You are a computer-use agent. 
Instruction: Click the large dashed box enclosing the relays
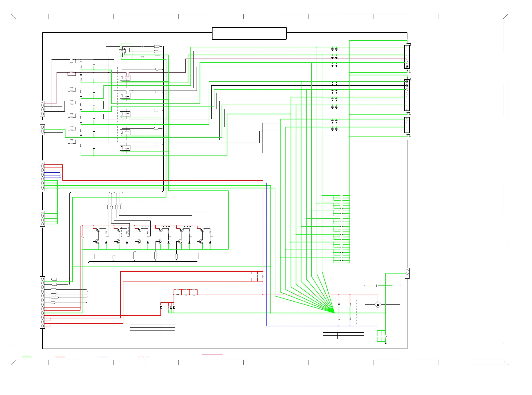pyautogui.click(x=132, y=104)
